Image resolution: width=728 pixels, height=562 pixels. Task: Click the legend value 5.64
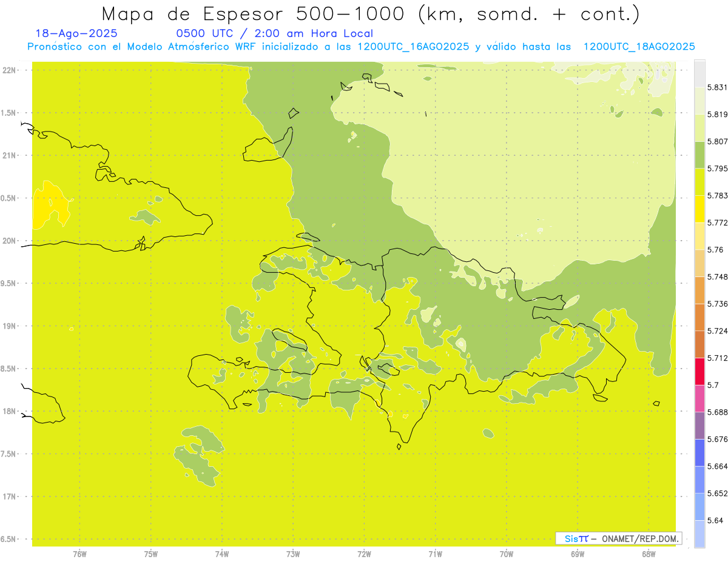click(x=715, y=520)
